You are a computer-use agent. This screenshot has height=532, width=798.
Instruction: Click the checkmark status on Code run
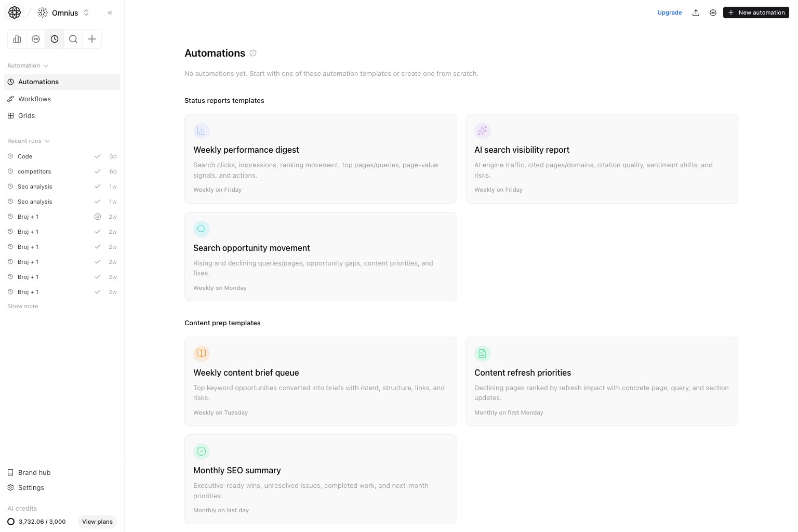click(x=98, y=156)
